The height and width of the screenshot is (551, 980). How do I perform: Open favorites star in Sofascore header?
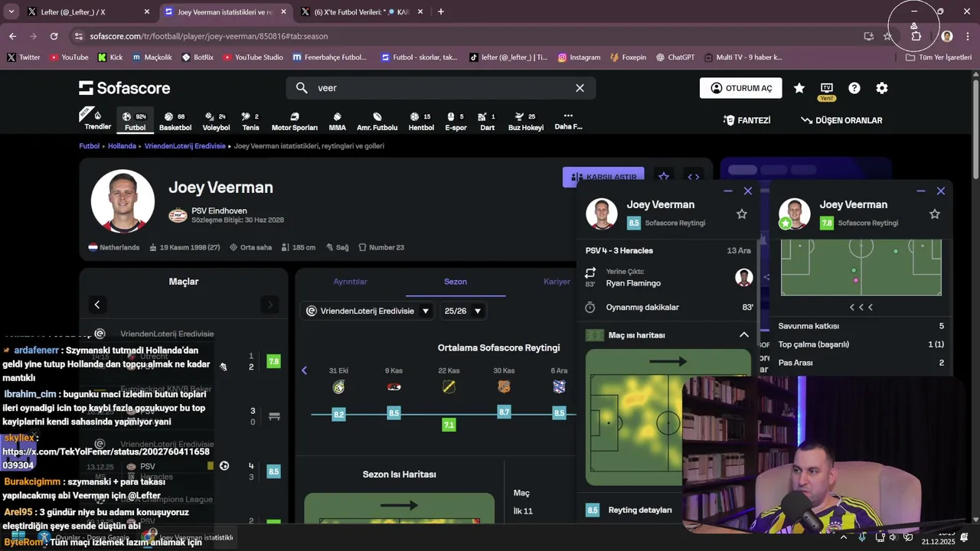coord(799,88)
